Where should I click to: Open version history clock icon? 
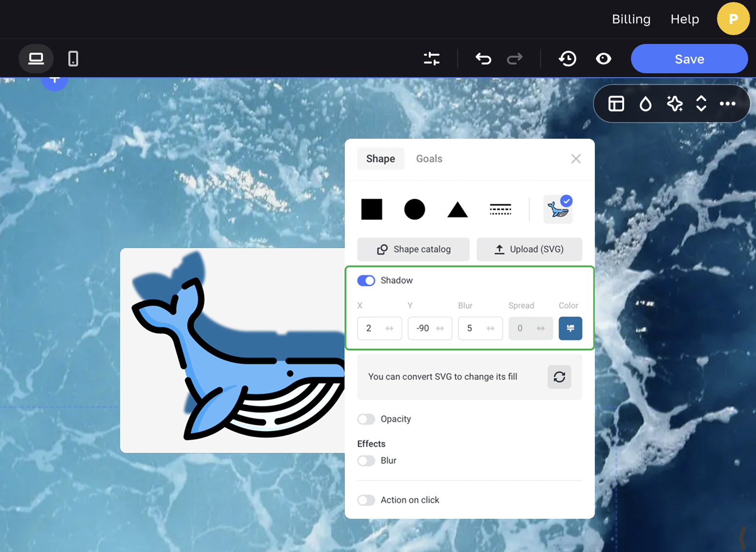pos(567,59)
